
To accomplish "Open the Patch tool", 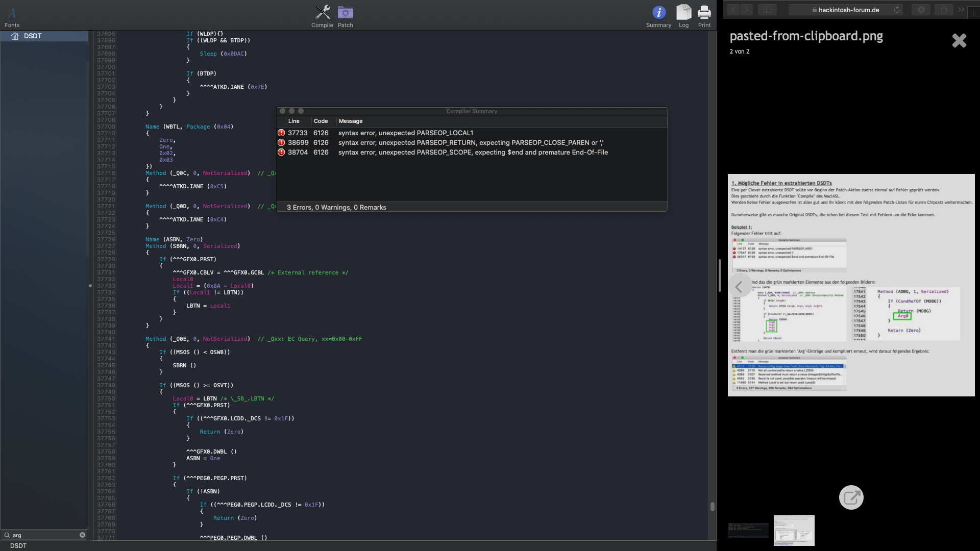I will (x=345, y=12).
